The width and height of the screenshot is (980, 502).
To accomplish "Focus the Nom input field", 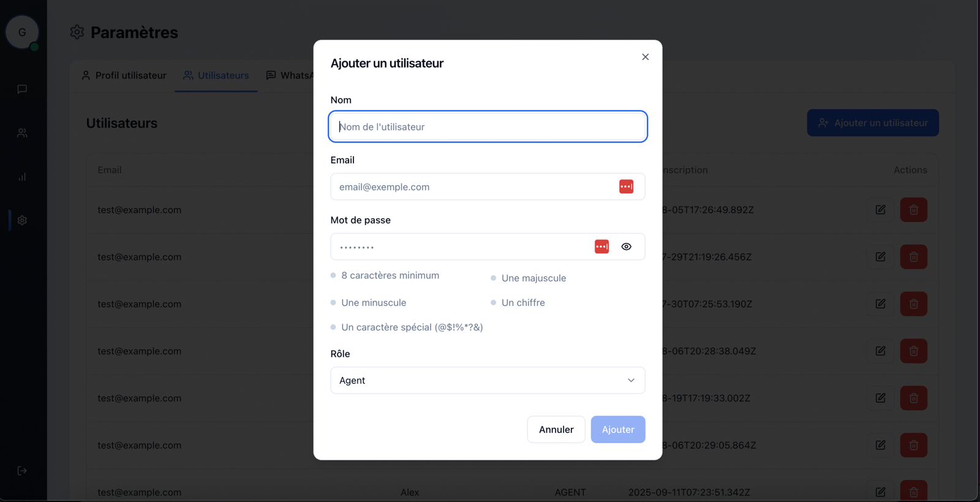I will pos(487,127).
